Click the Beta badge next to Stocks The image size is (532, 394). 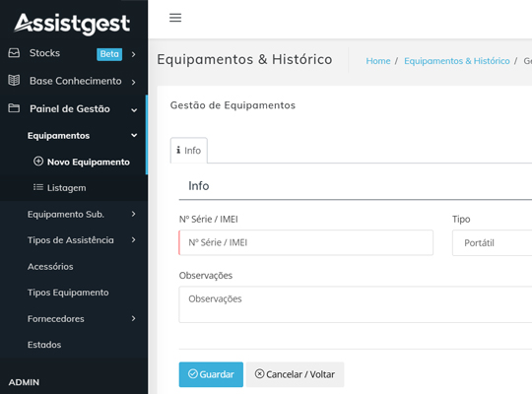[109, 54]
